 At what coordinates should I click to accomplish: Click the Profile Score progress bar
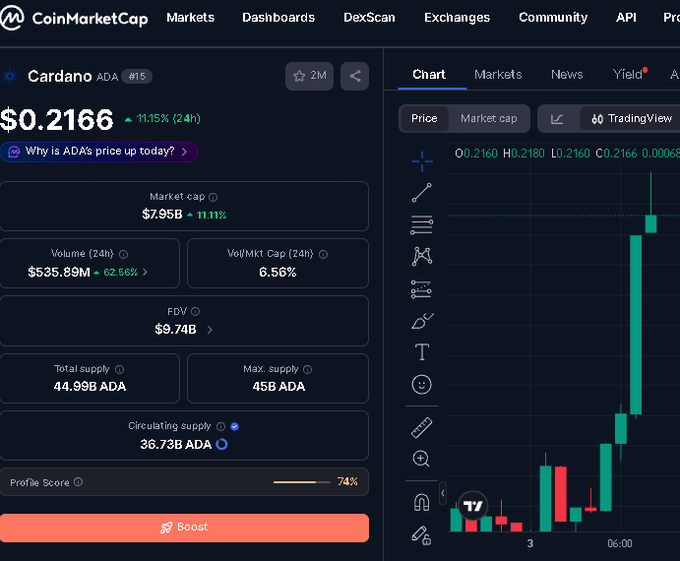coord(302,482)
